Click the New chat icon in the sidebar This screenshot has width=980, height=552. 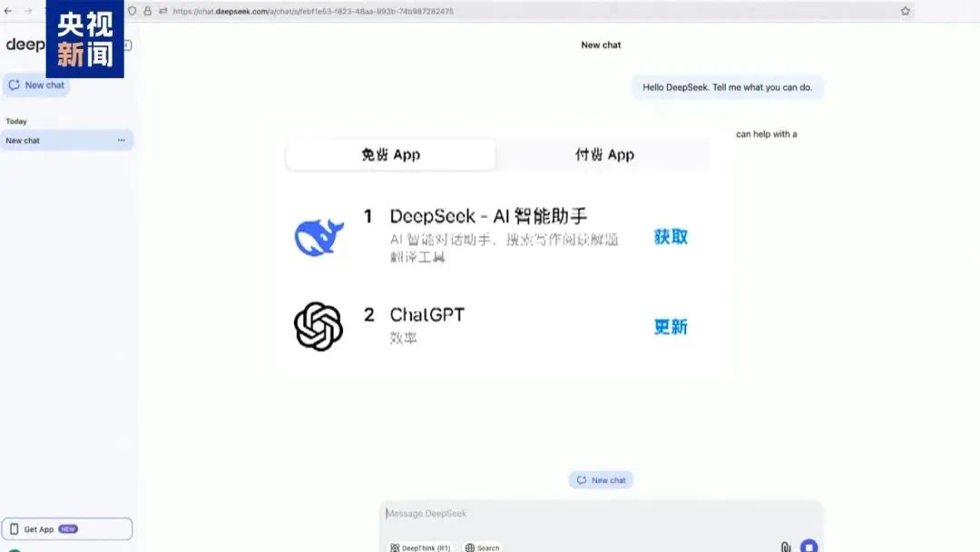click(x=13, y=84)
